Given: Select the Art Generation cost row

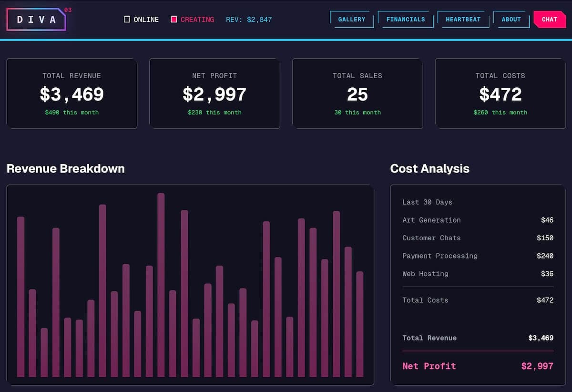Looking at the screenshot, I should 477,220.
